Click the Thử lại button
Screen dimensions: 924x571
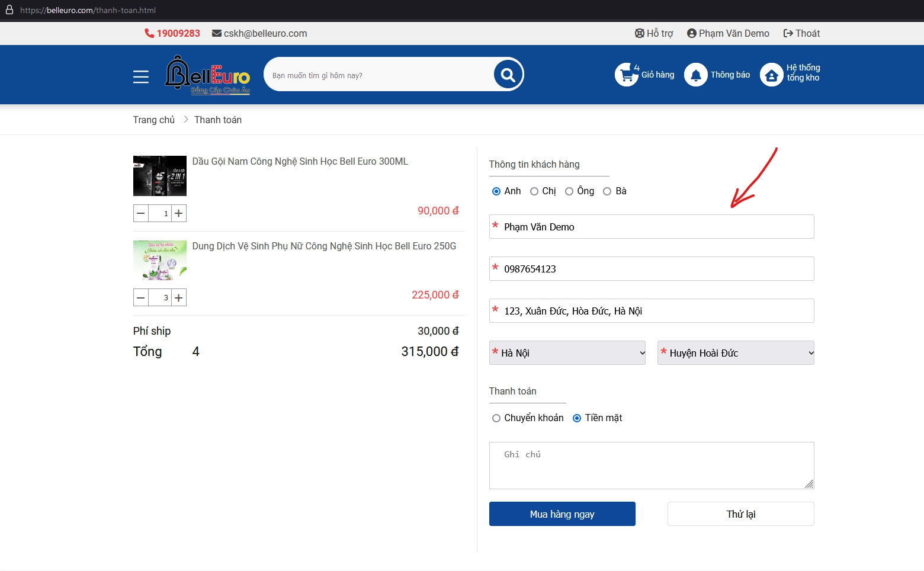[740, 514]
